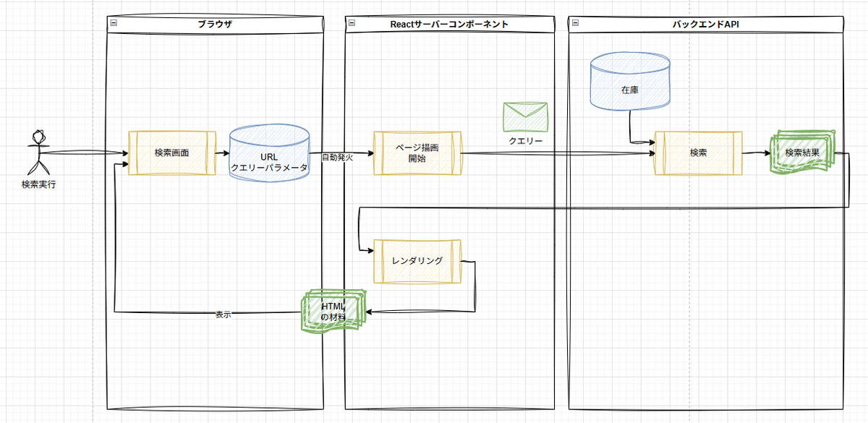Select the 検索 process box in backend

point(699,153)
